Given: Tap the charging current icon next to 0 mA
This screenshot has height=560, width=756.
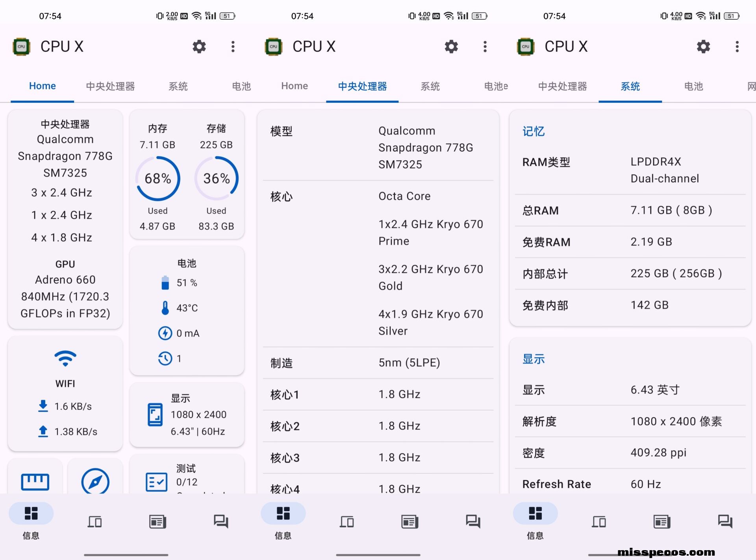Looking at the screenshot, I should pyautogui.click(x=165, y=333).
